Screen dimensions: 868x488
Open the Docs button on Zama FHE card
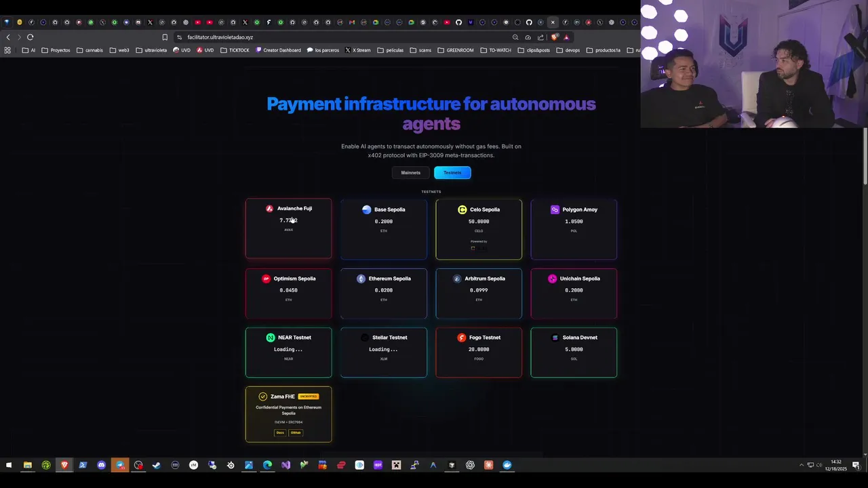pos(280,432)
